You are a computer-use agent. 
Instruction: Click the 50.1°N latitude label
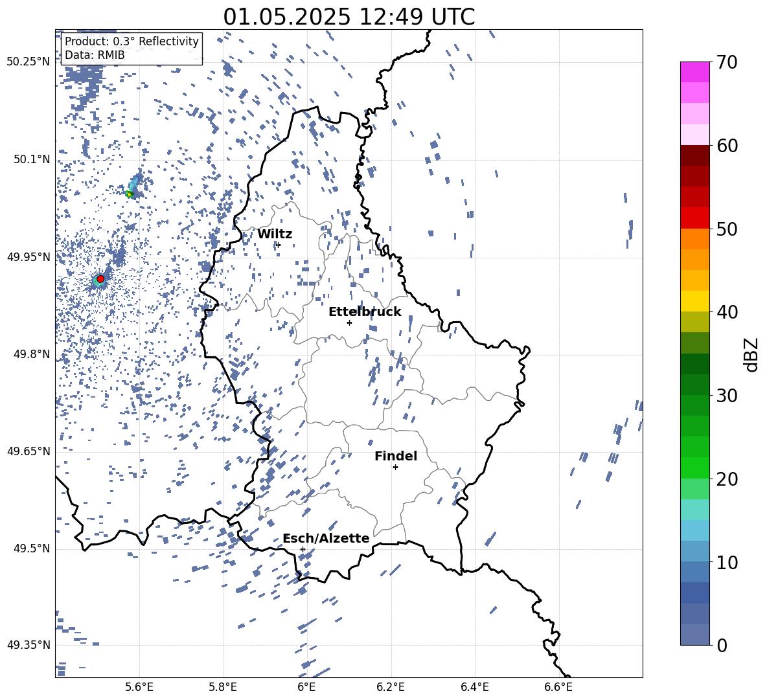click(31, 160)
